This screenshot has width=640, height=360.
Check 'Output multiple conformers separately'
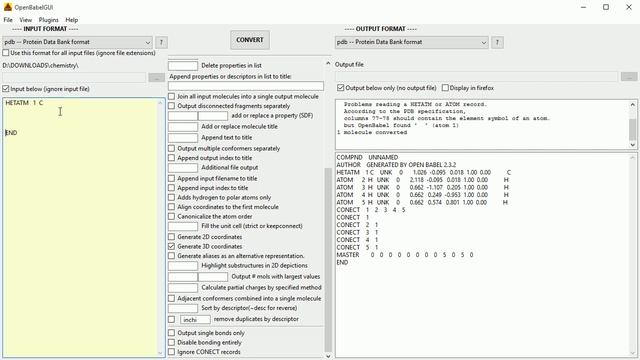pyautogui.click(x=171, y=148)
